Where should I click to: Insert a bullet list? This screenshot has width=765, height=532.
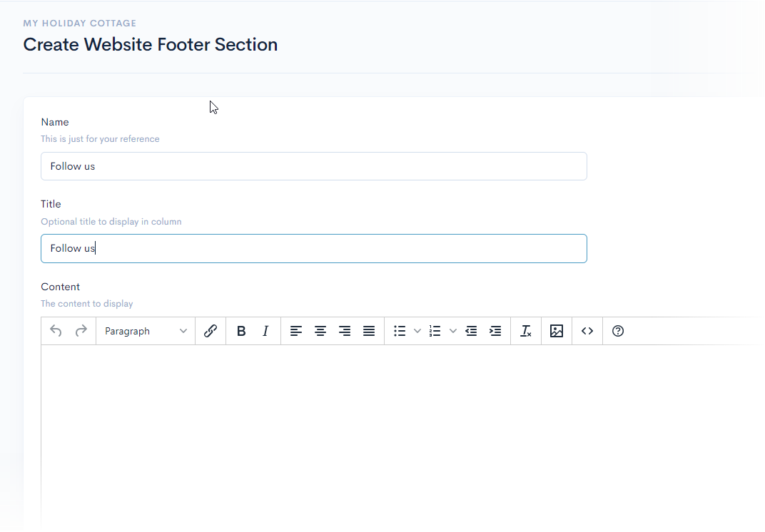[x=400, y=331]
